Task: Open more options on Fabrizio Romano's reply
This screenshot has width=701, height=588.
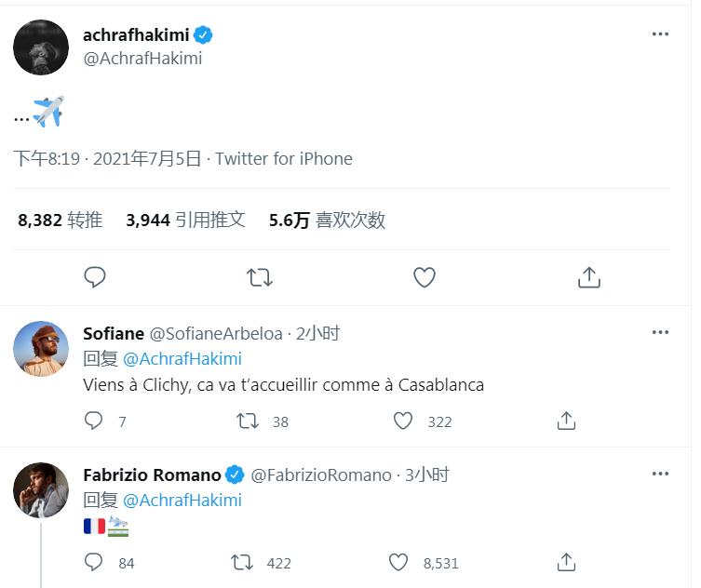Action: 660,474
